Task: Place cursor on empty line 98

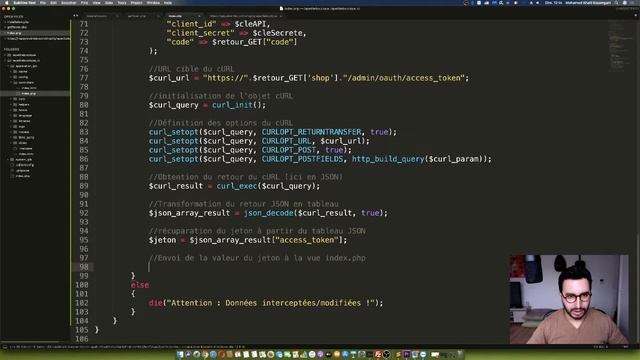Action: tap(327, 267)
